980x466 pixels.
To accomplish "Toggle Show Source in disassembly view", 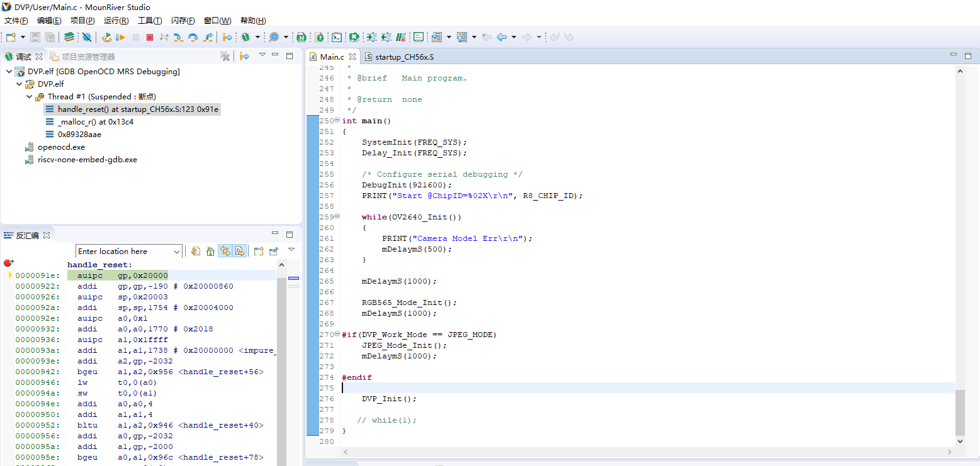I will [240, 252].
